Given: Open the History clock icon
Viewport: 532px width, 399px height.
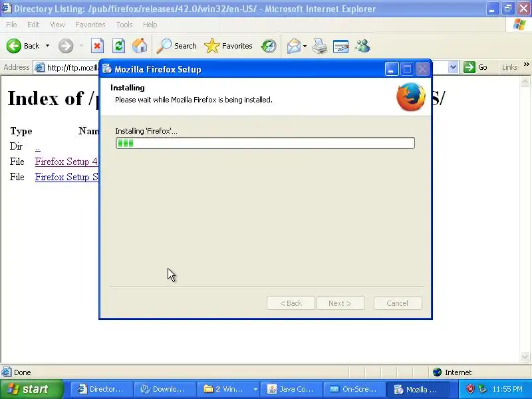Looking at the screenshot, I should (269, 46).
